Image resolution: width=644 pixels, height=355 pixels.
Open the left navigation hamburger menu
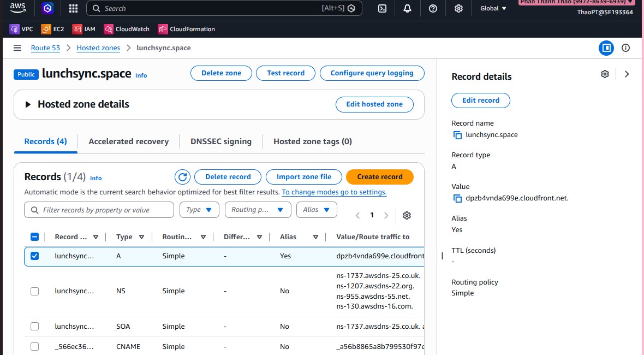pos(17,48)
